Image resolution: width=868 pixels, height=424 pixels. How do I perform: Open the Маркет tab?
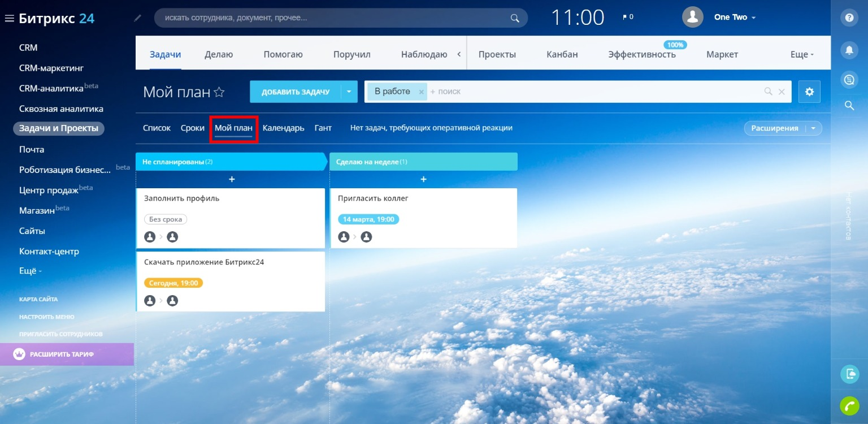(722, 54)
